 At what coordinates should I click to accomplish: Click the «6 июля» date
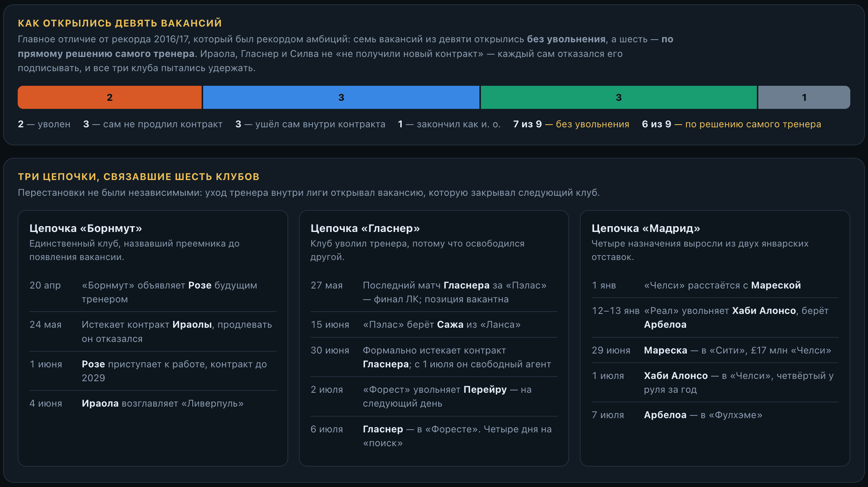pyautogui.click(x=327, y=429)
